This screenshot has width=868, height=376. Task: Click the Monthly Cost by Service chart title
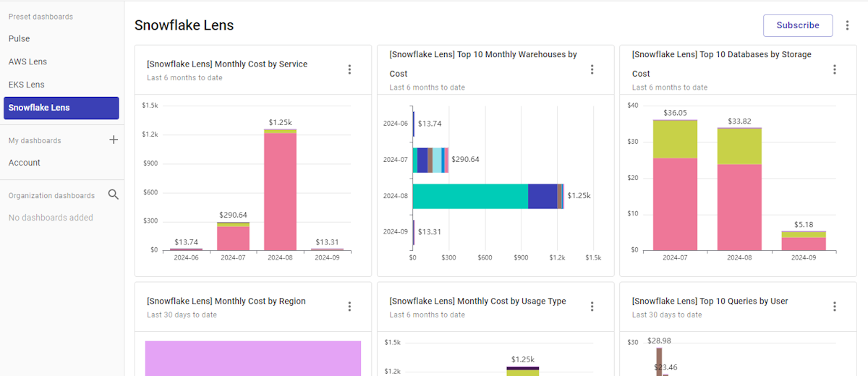(x=227, y=64)
